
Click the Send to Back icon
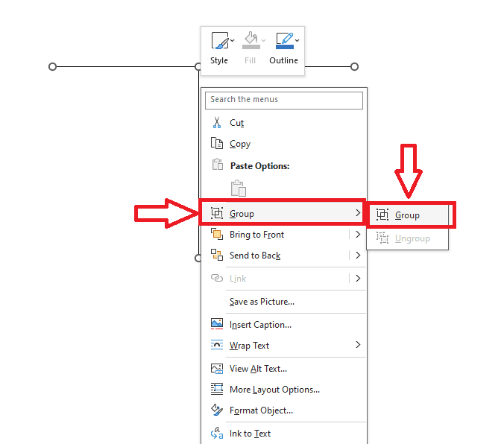217,256
